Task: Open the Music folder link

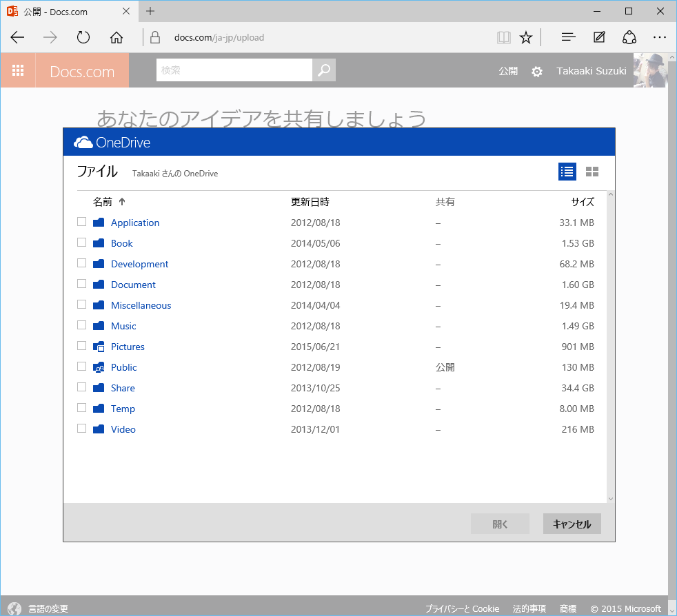Action: click(x=123, y=326)
